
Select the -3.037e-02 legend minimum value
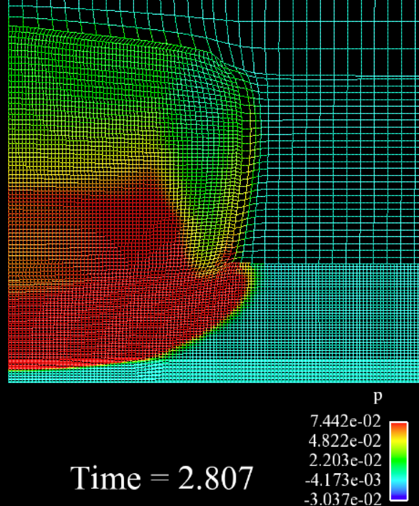point(343,499)
